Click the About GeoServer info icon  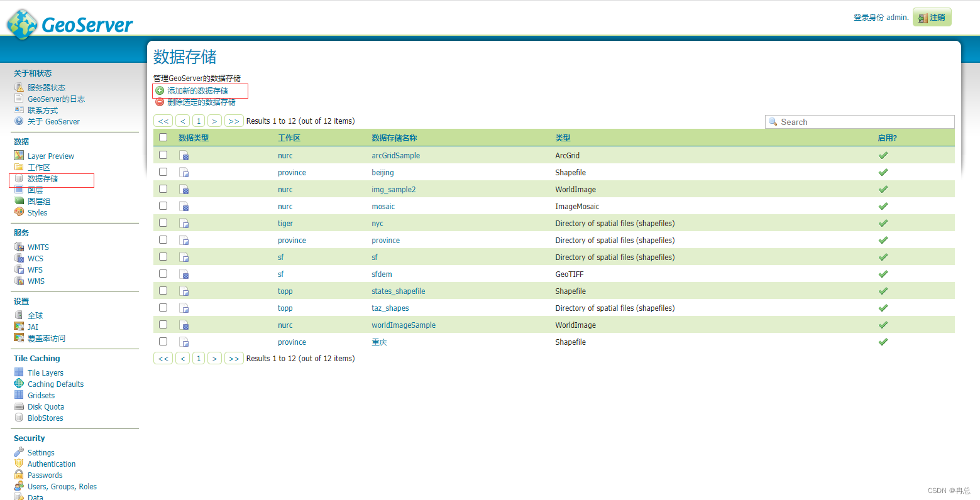pos(19,121)
